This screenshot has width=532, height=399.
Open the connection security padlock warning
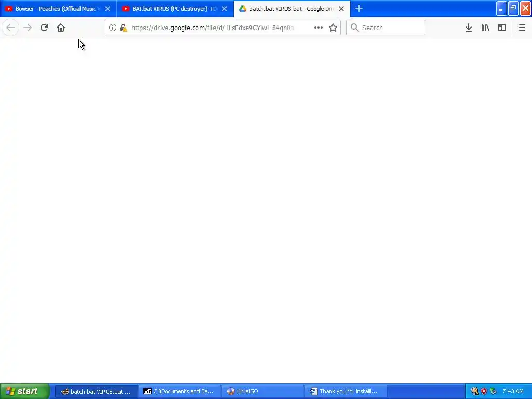[x=124, y=28]
